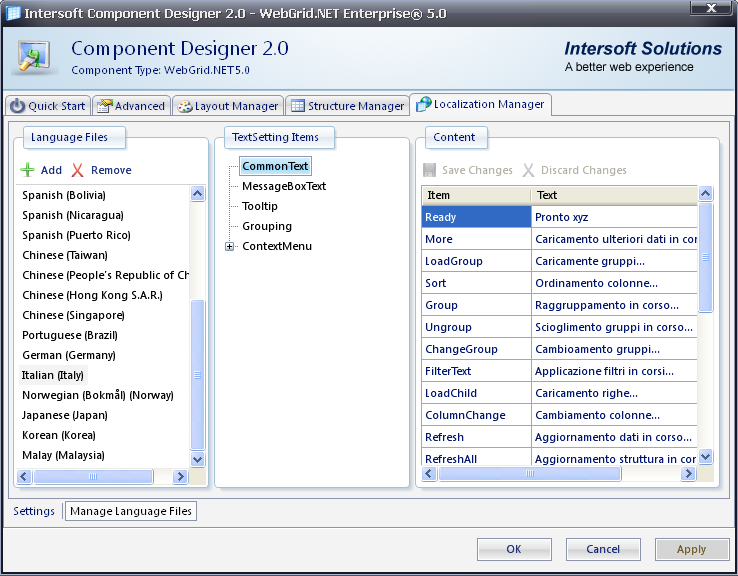
Task: Click Discard Changes label
Action: click(x=584, y=170)
